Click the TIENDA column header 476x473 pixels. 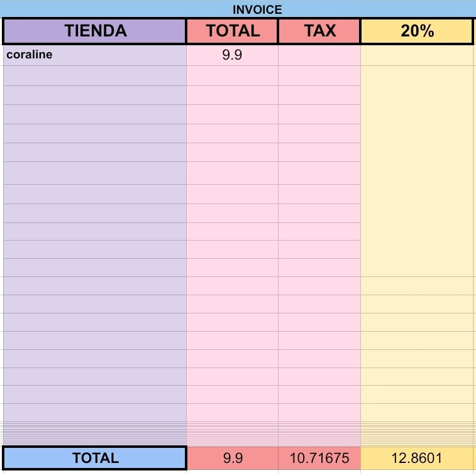pos(95,31)
